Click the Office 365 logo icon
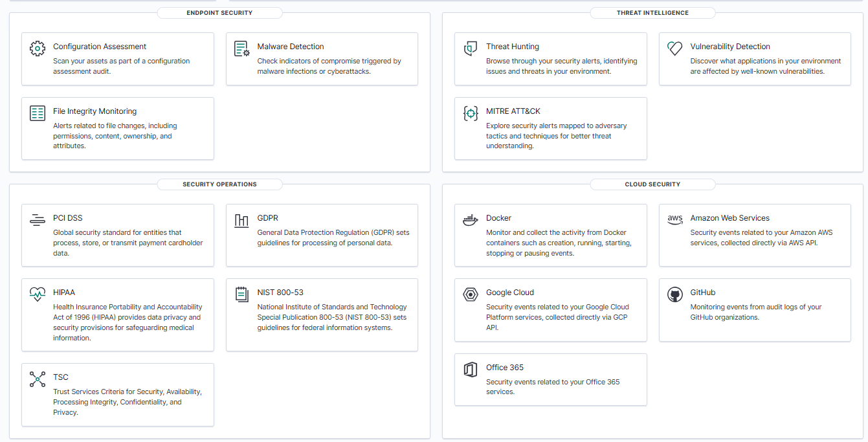The height and width of the screenshot is (442, 868). pos(471,370)
